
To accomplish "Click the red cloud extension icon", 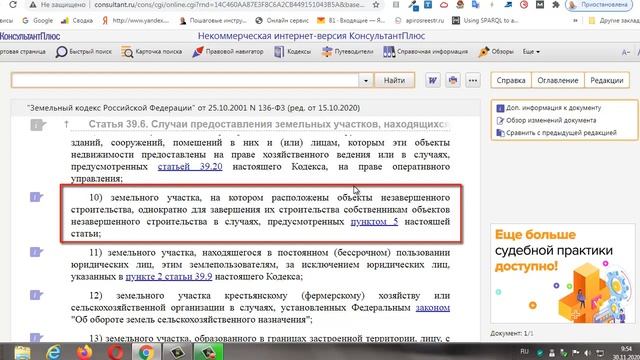I will (444, 5).
